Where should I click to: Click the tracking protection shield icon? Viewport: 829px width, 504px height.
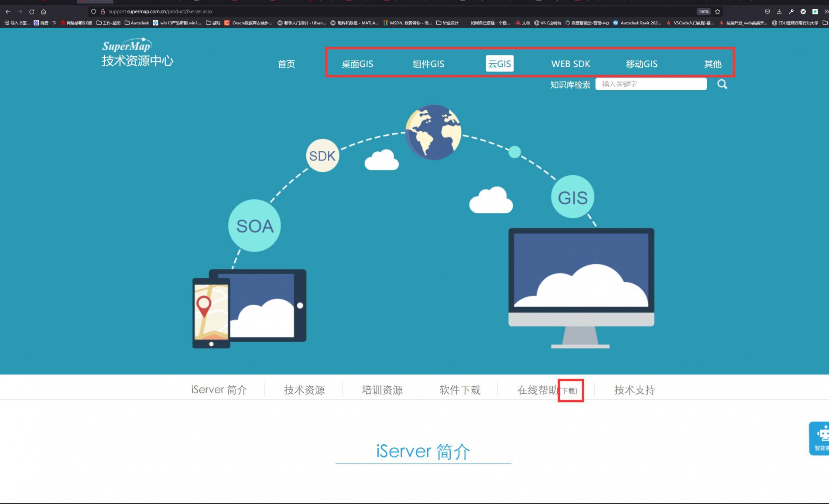tap(93, 12)
